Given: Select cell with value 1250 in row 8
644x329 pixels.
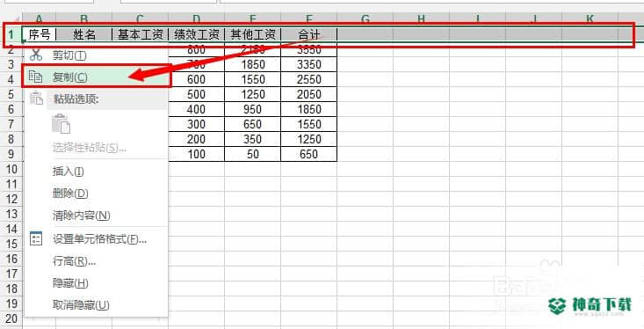Looking at the screenshot, I should [309, 139].
